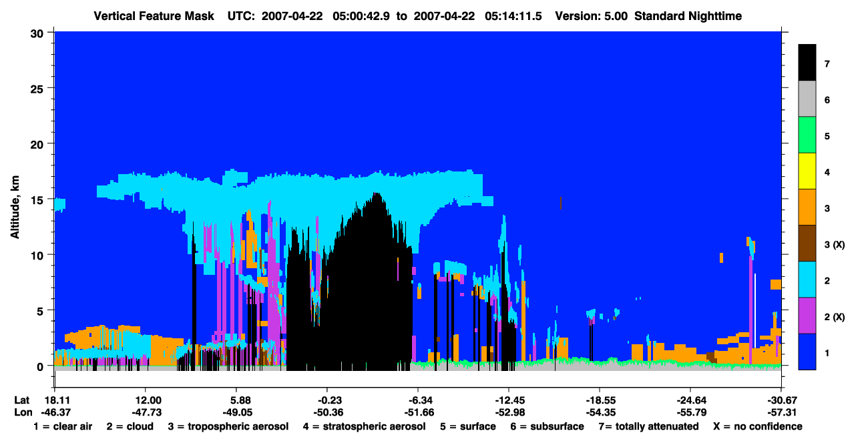868x445 pixels.
Task: Click longitude value '-50.36'
Action: coord(327,412)
